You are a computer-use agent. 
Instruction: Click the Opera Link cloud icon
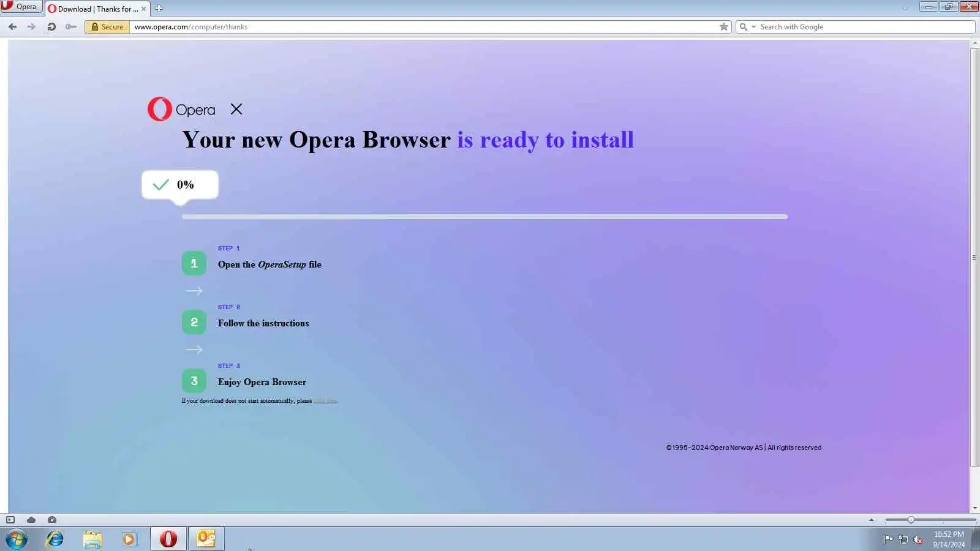pos(31,520)
